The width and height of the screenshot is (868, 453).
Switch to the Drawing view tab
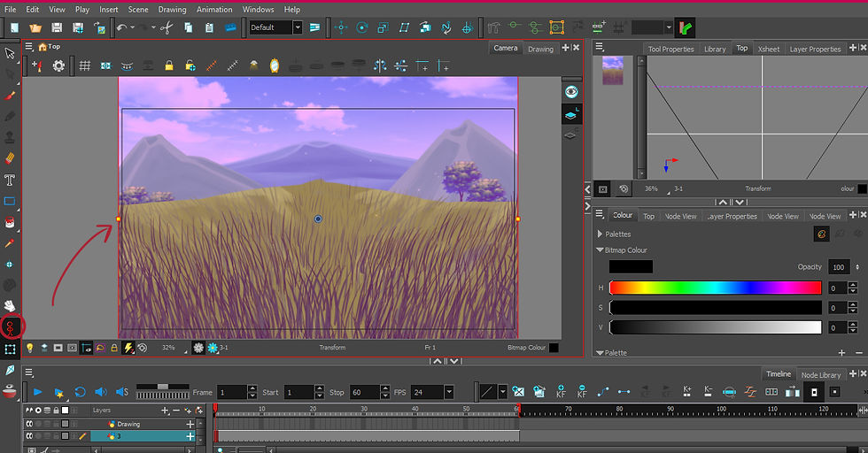coord(540,49)
